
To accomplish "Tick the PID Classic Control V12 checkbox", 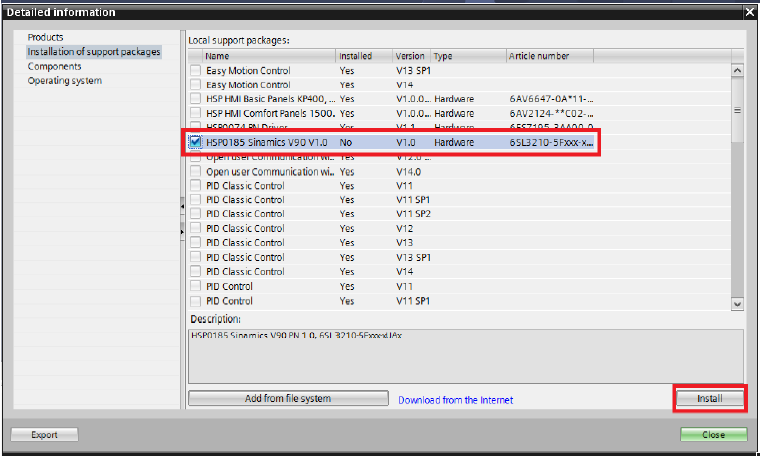I will click(196, 229).
